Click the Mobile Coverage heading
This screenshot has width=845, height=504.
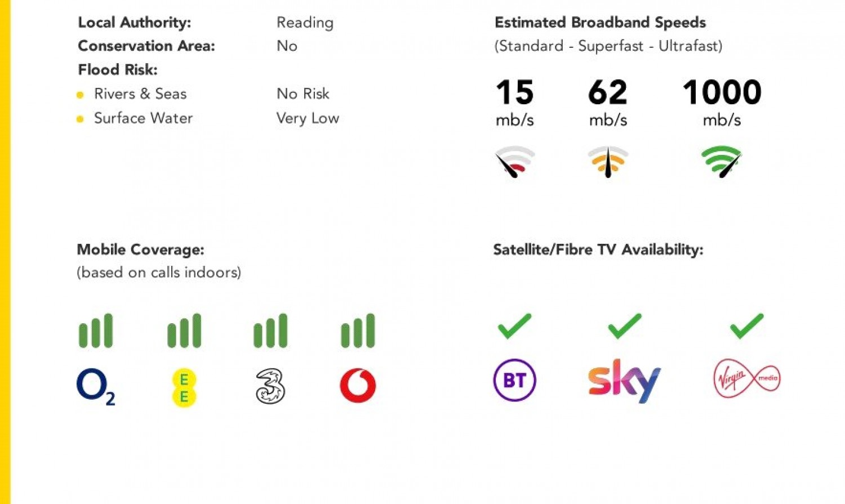click(x=140, y=249)
